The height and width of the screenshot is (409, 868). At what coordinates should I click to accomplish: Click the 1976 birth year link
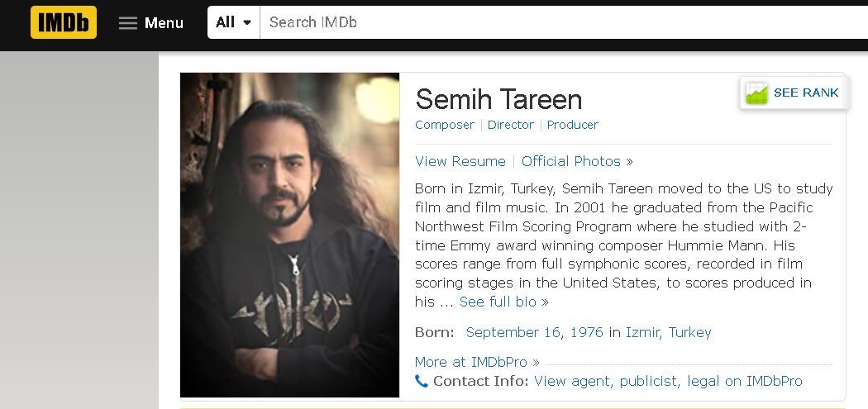pyautogui.click(x=586, y=332)
